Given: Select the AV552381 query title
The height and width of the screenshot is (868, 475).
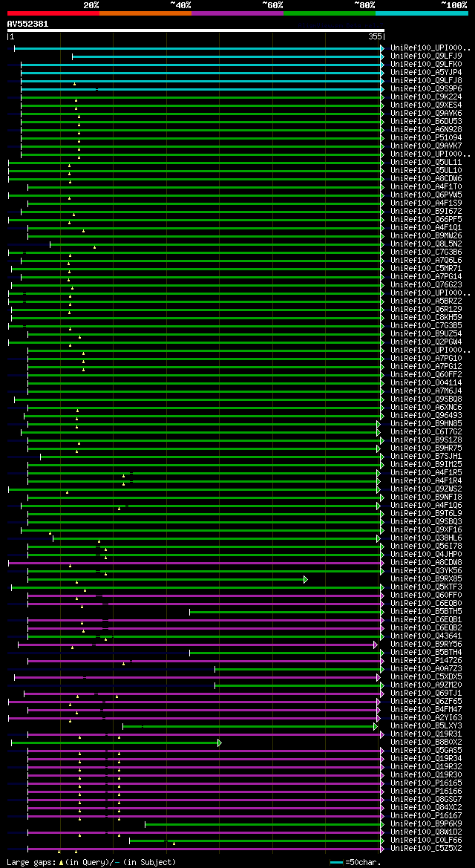Looking at the screenshot, I should click(x=27, y=24).
